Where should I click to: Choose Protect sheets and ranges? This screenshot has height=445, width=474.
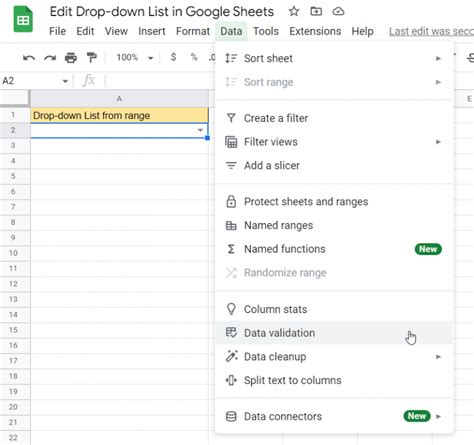pos(334,202)
